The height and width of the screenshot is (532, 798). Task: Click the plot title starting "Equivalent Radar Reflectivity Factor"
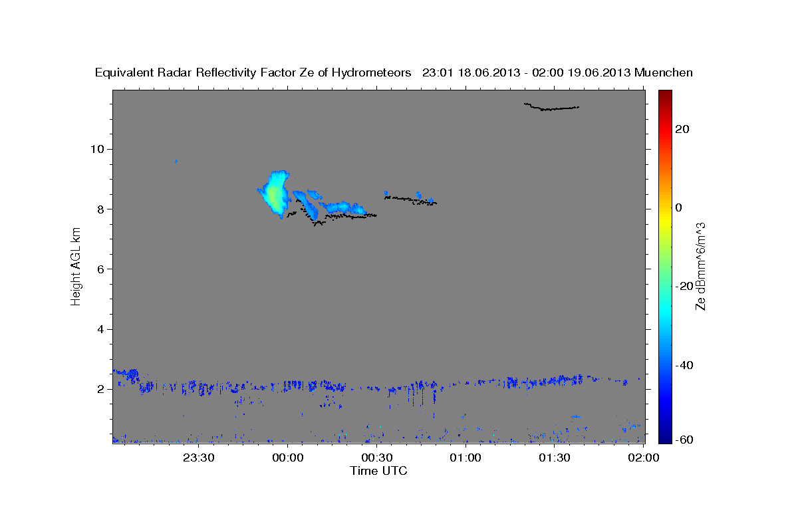pos(394,72)
